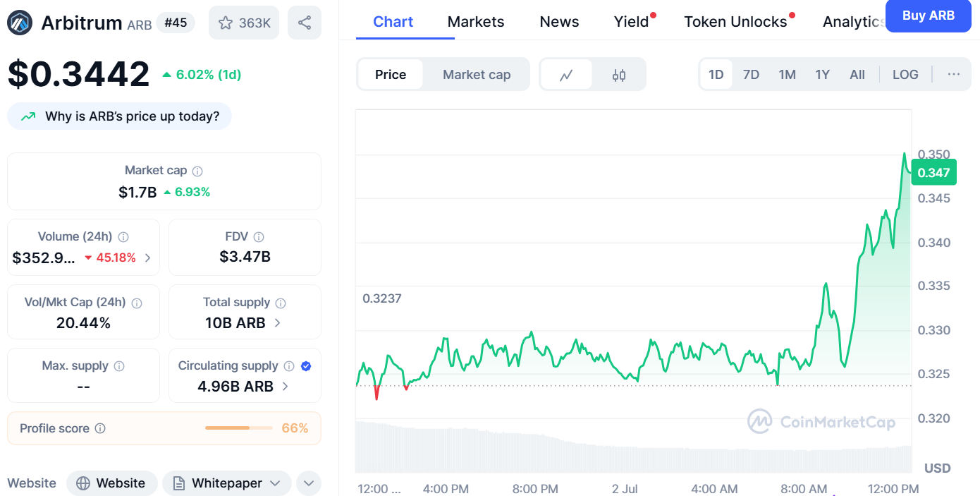Click the globe icon on Website button
Screen dimensions: 980x496
[x=83, y=483]
